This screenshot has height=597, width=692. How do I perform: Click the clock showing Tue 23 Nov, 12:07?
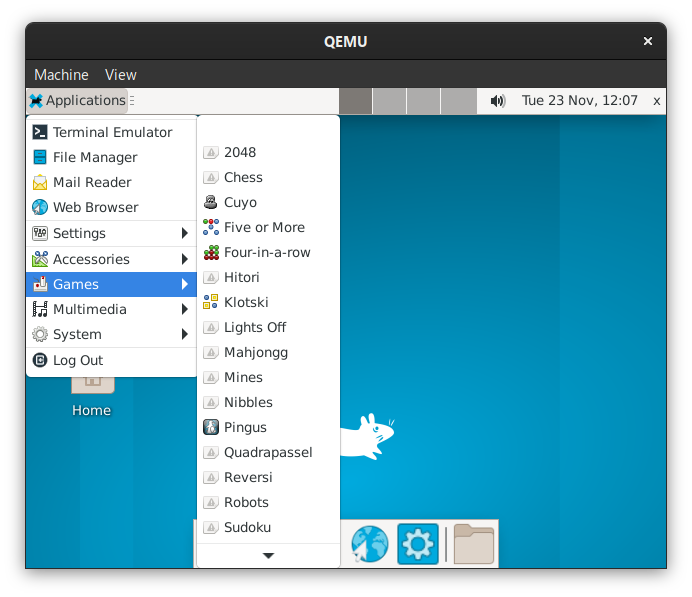point(580,101)
